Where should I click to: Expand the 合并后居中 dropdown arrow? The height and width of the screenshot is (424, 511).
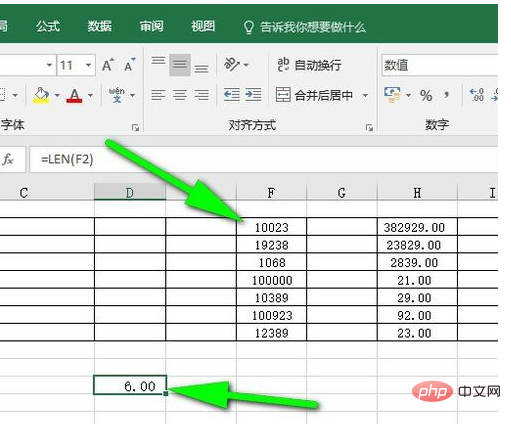click(x=365, y=95)
